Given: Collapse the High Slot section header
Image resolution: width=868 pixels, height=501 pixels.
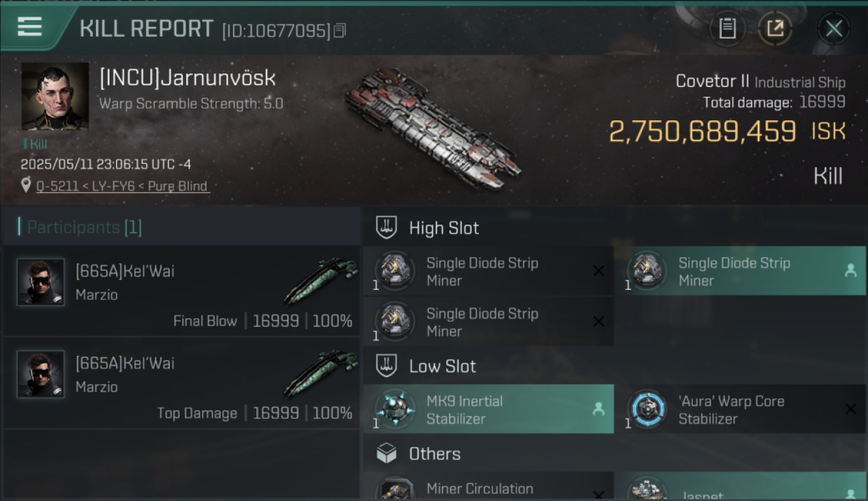Looking at the screenshot, I should (x=614, y=228).
